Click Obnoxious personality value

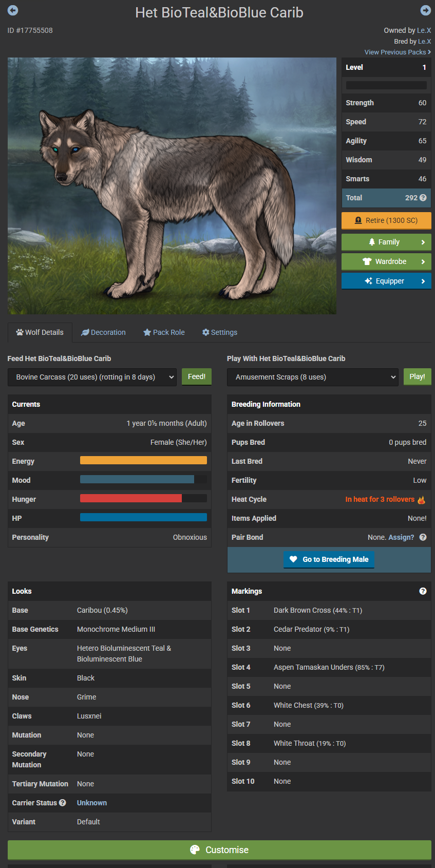[190, 537]
